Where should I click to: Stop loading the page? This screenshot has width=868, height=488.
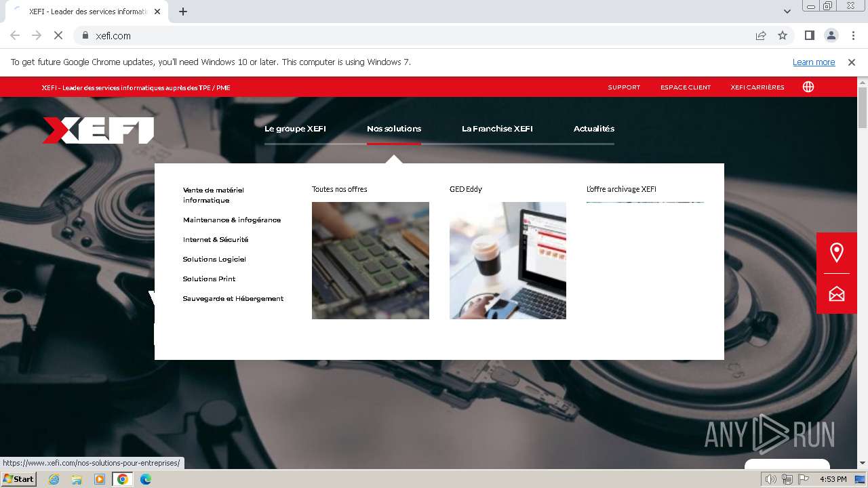click(58, 35)
